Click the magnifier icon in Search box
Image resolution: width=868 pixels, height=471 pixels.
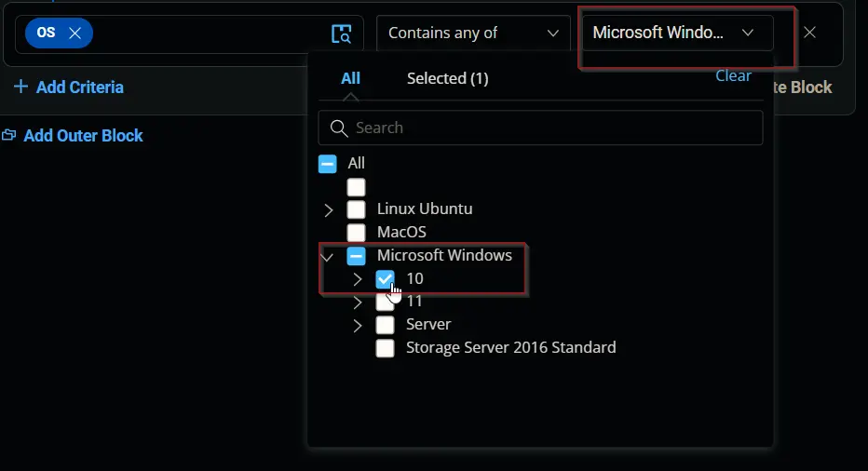[339, 128]
